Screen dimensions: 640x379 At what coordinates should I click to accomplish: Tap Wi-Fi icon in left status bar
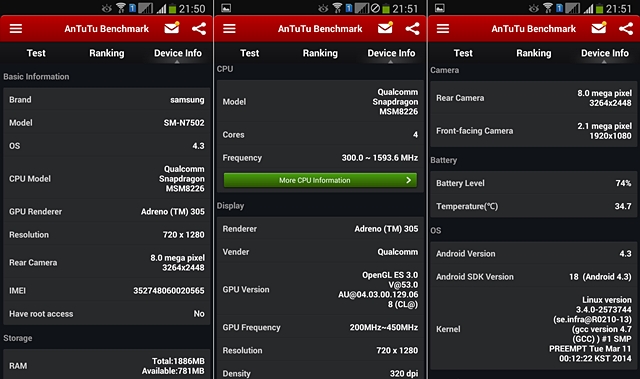(x=121, y=8)
